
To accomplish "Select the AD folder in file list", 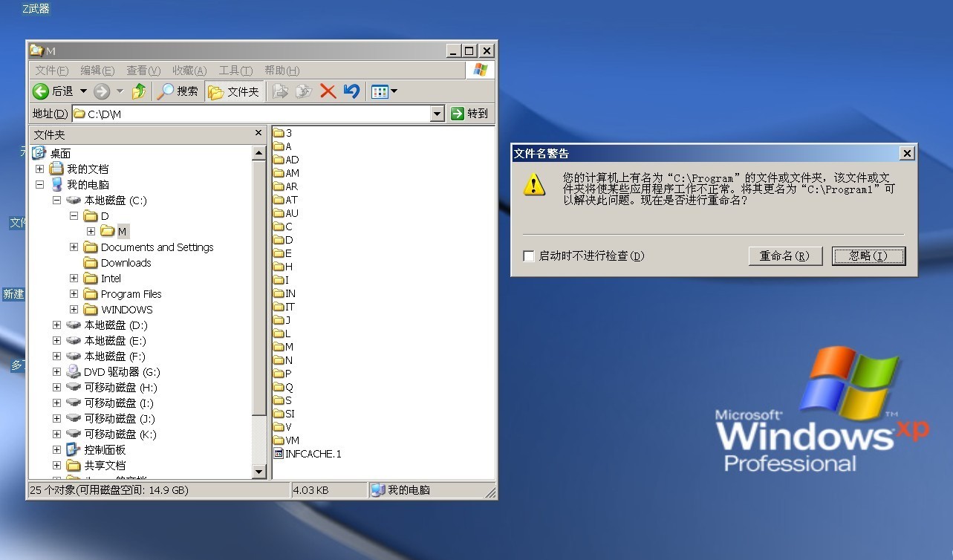I will 286,160.
